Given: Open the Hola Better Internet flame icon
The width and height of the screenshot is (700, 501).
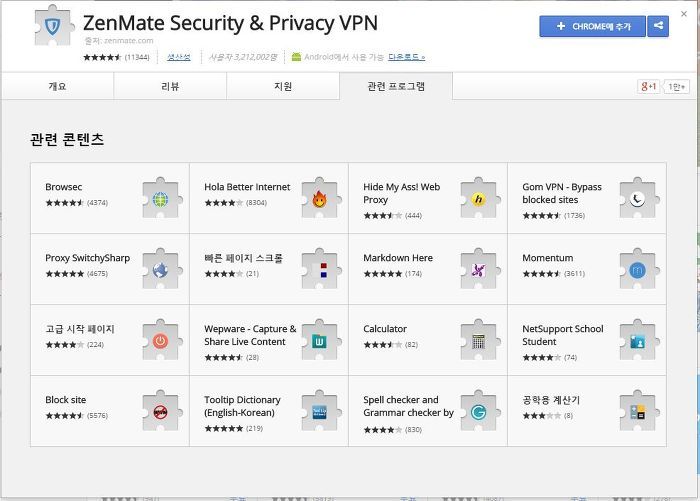Looking at the screenshot, I should click(x=320, y=199).
